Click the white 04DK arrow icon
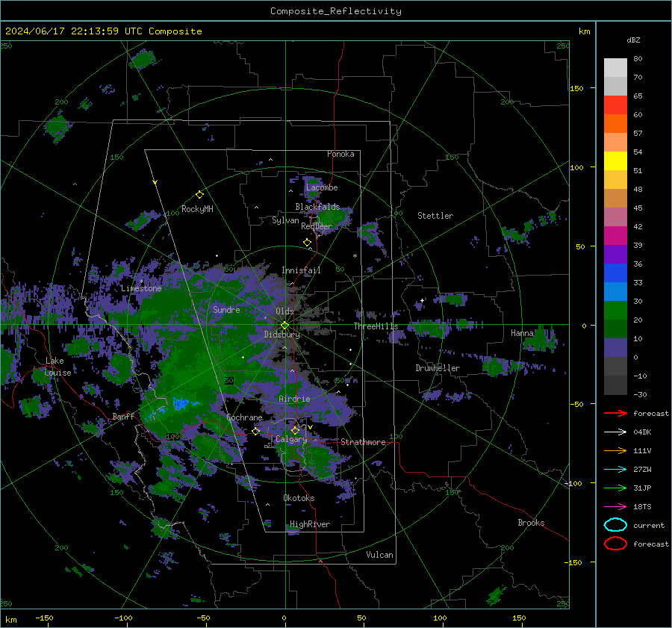 [615, 432]
